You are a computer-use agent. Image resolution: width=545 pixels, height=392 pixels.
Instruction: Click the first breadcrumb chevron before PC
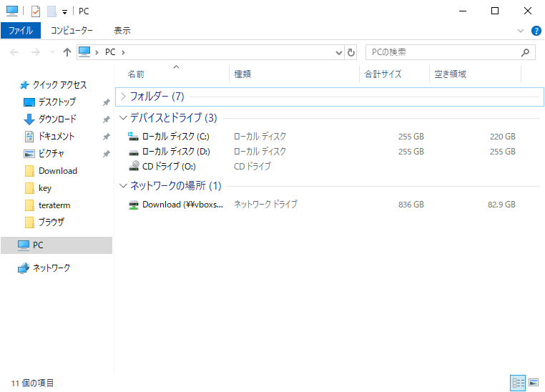click(x=97, y=52)
